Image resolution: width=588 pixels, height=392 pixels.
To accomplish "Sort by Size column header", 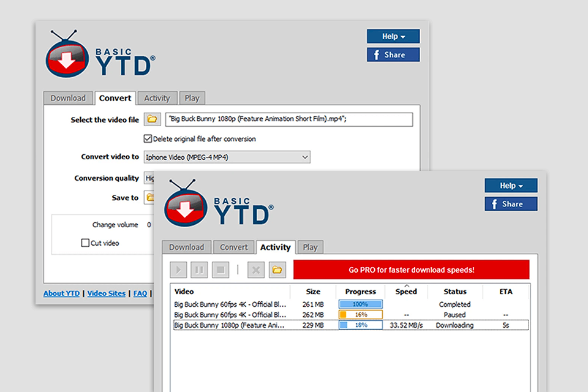I will tap(313, 292).
